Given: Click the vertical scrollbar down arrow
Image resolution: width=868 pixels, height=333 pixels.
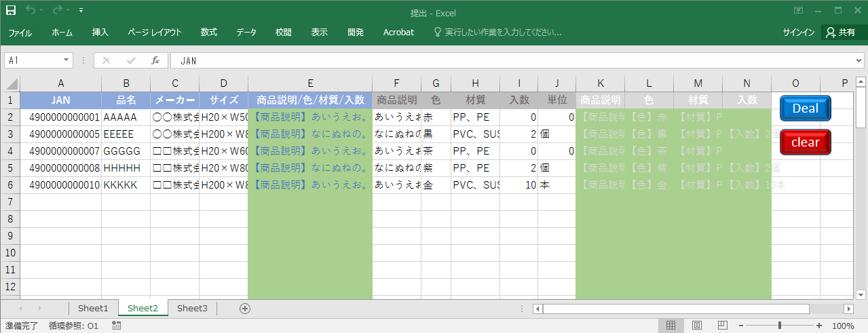Looking at the screenshot, I should pos(861,294).
